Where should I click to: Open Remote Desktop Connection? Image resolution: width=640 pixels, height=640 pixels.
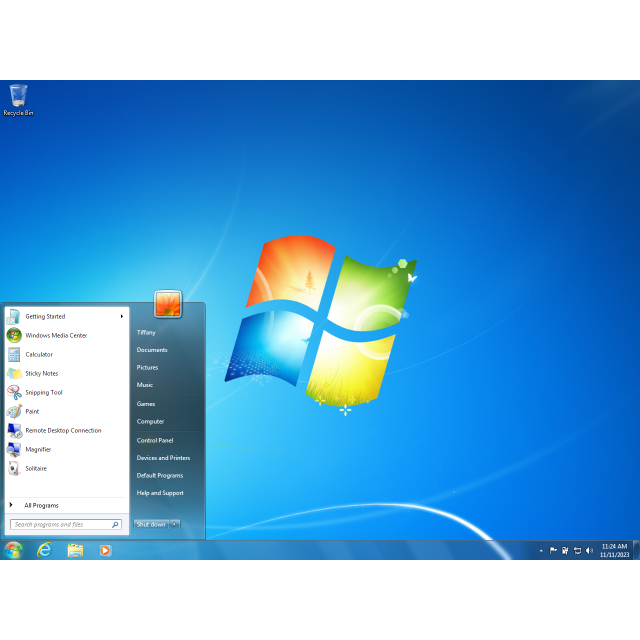[x=63, y=430]
